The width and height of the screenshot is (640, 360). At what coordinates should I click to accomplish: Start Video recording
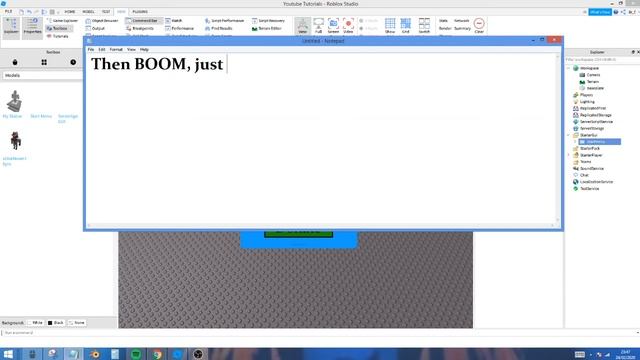[348, 26]
